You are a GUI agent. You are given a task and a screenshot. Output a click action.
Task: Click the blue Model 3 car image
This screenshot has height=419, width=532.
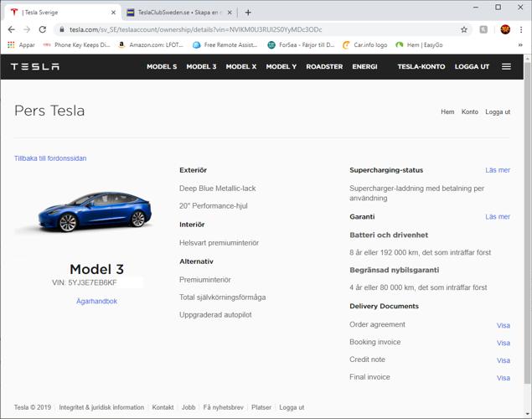click(94, 212)
